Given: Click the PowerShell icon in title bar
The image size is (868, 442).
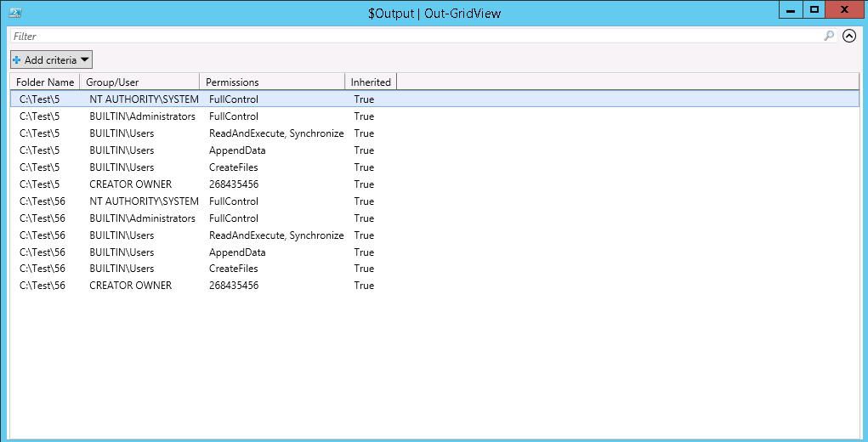Looking at the screenshot, I should click(15, 12).
